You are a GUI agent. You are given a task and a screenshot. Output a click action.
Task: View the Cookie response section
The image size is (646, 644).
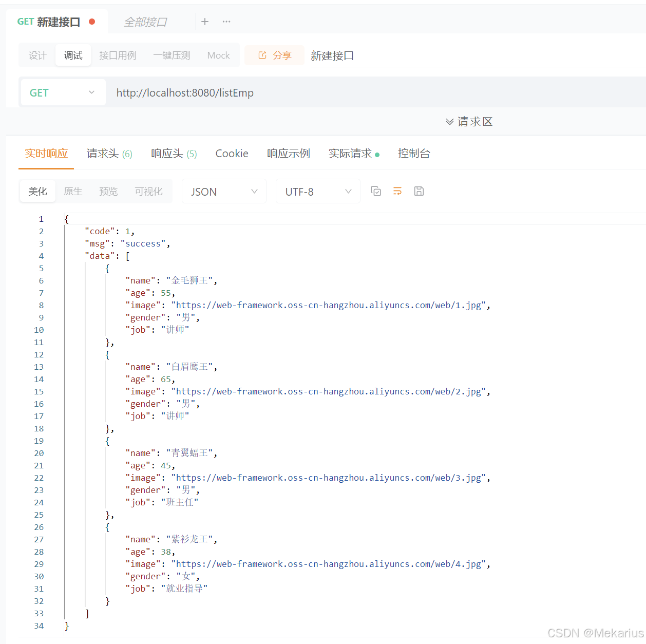tap(232, 153)
